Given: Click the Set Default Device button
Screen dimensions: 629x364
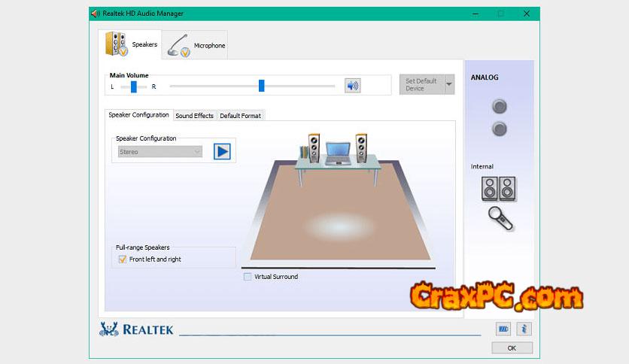Looking at the screenshot, I should click(421, 84).
